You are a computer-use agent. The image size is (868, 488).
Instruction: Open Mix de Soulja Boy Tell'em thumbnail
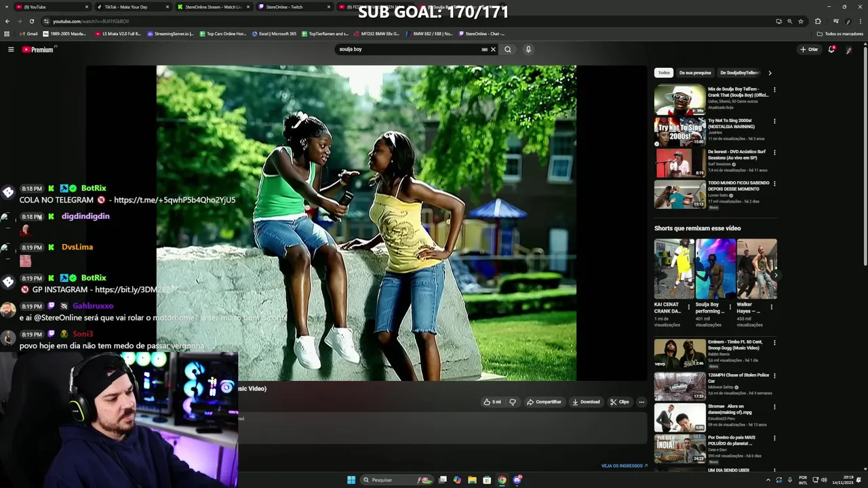679,100
